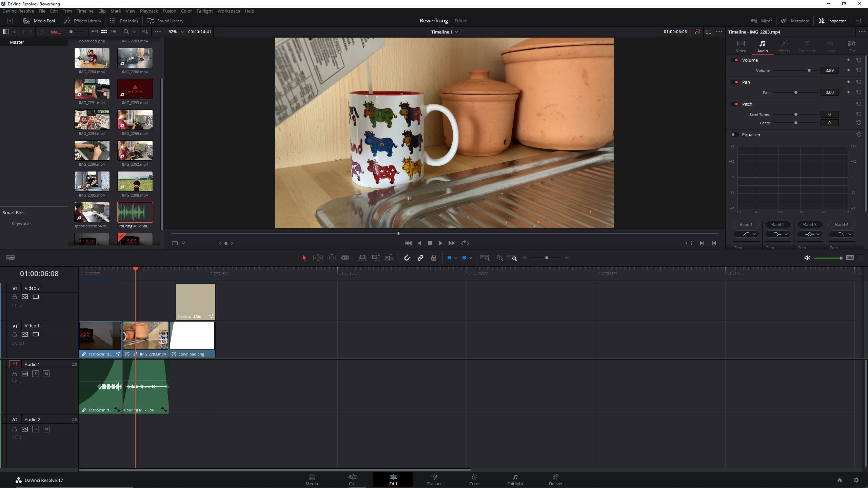868x488 pixels.
Task: Click the timeline zoom slider handle
Action: [547, 258]
